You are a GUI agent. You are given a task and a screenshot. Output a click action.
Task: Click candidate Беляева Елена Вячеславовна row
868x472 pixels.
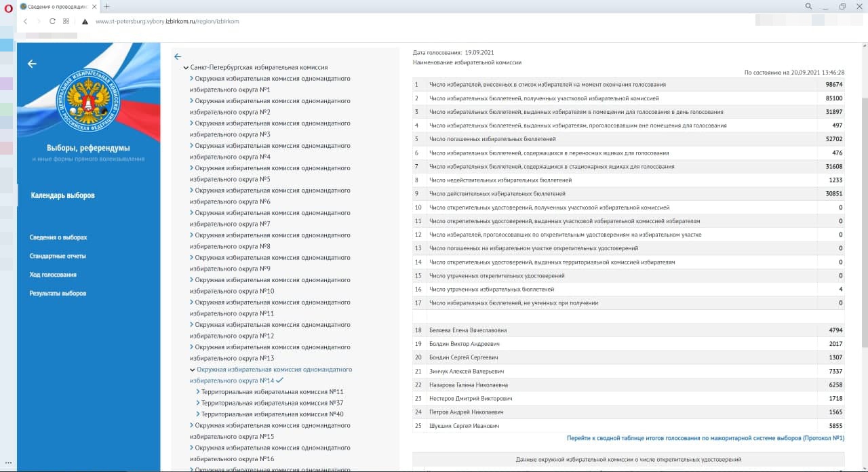[629, 330]
